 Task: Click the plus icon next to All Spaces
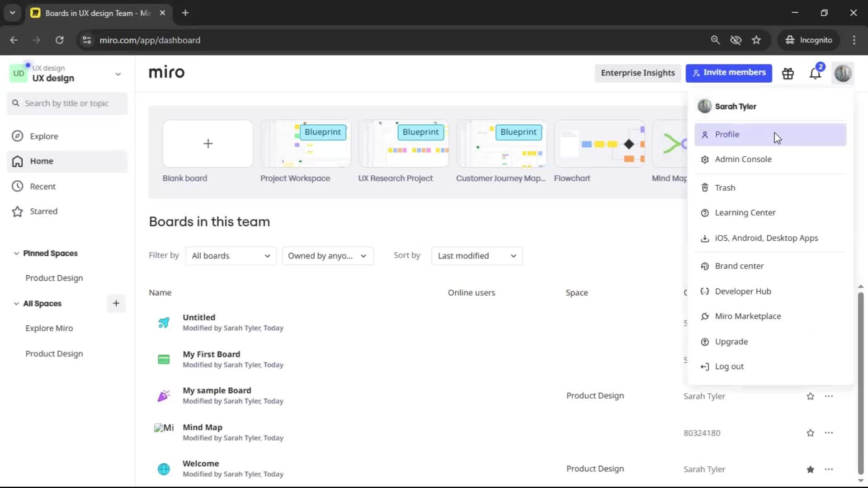click(x=116, y=303)
